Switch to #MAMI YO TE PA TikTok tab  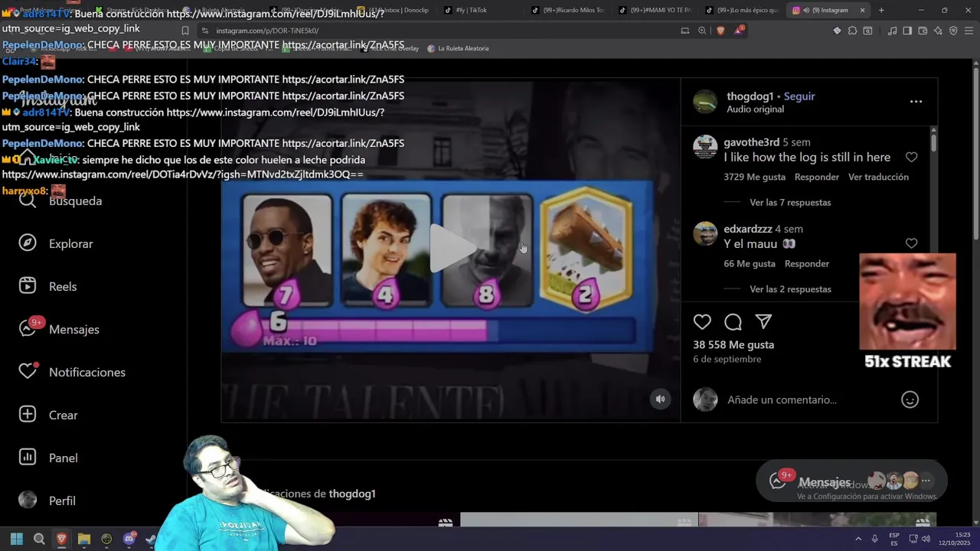click(x=655, y=10)
